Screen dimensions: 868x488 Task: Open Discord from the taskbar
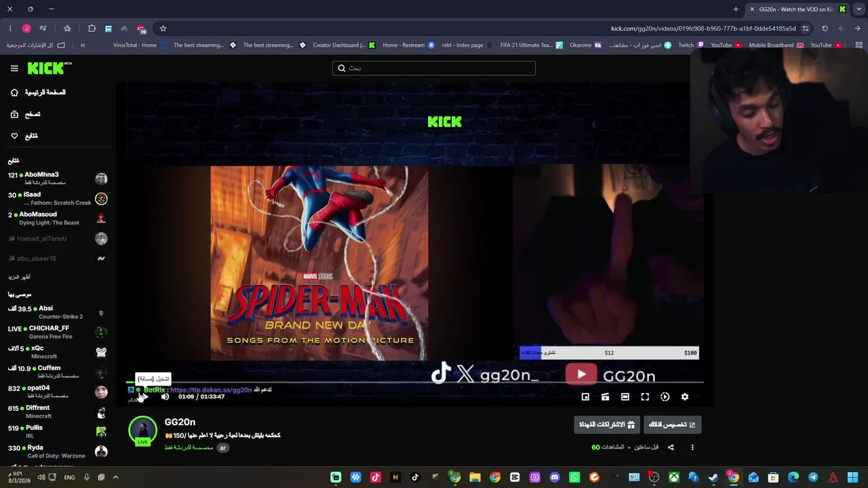[555, 477]
